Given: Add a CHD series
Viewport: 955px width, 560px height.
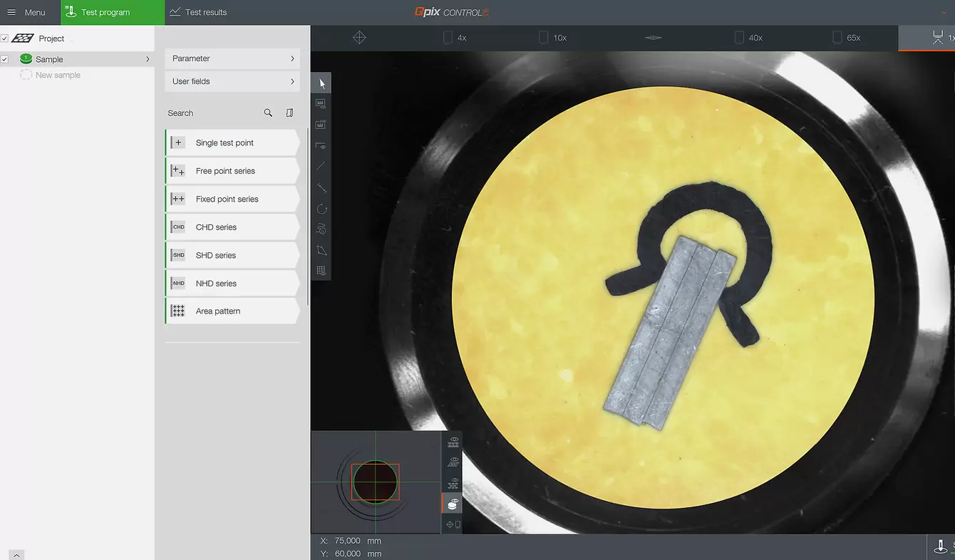Looking at the screenshot, I should [232, 227].
